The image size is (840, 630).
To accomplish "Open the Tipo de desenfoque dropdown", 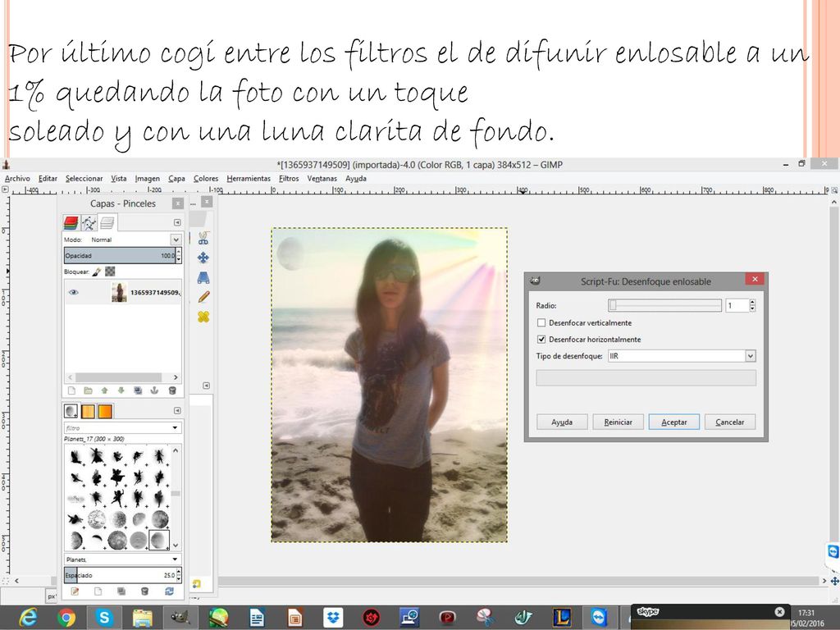I will (682, 356).
